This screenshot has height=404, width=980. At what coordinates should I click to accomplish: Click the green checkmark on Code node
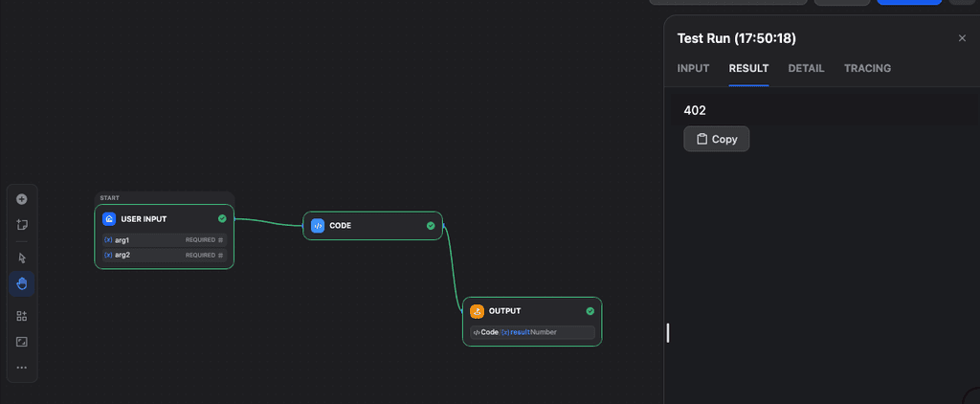coord(431,226)
